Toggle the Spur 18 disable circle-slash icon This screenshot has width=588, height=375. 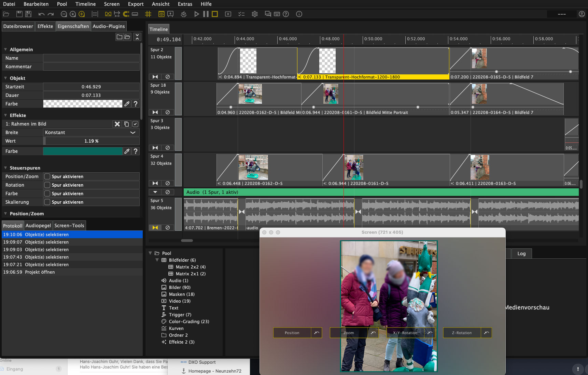coord(168,112)
